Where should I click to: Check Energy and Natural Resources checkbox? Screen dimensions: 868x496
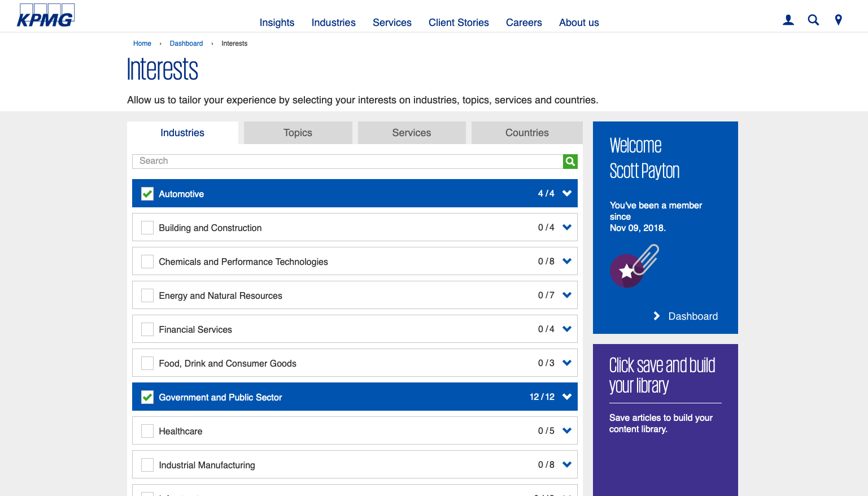(x=147, y=295)
